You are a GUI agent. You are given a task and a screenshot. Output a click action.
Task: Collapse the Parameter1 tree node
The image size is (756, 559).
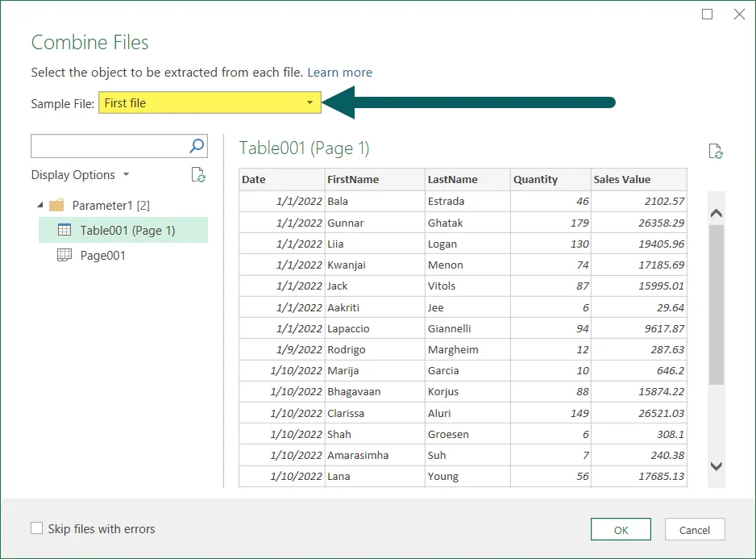[x=40, y=205]
